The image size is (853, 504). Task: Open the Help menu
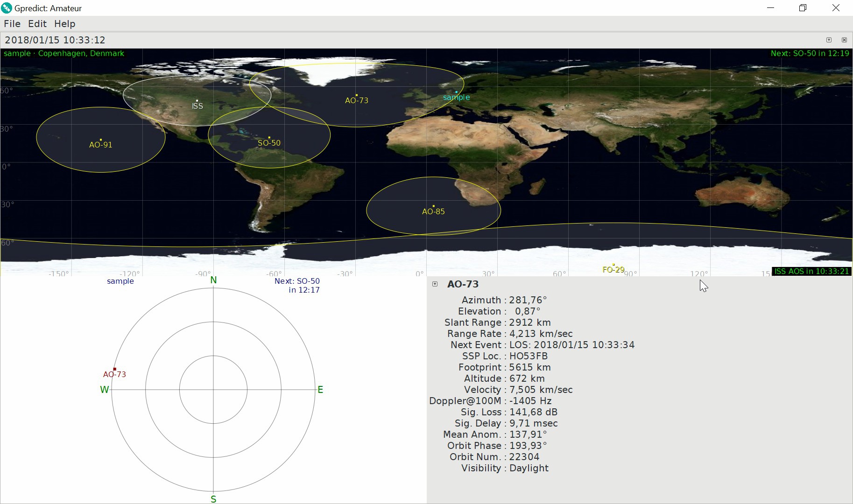point(64,24)
